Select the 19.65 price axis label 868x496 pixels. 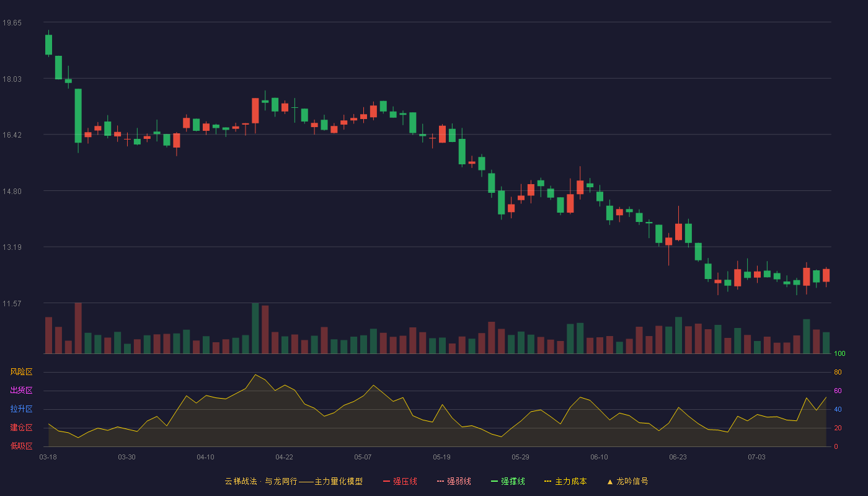click(x=12, y=23)
